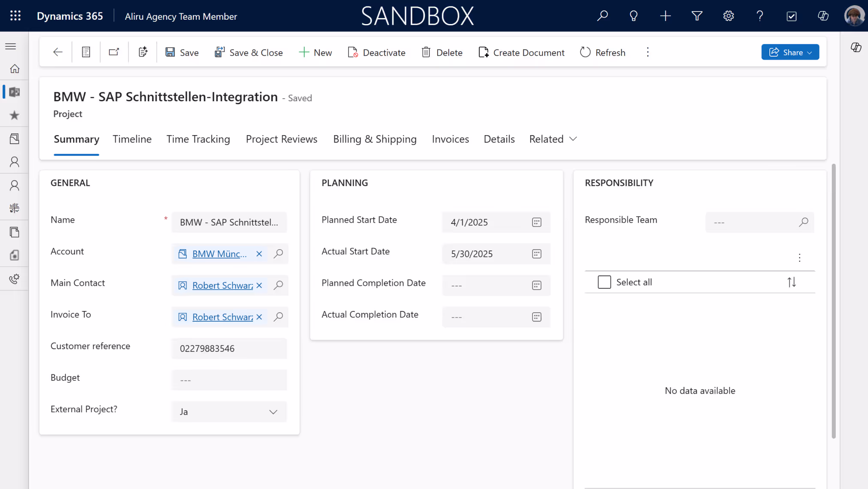The width and height of the screenshot is (868, 489).
Task: Click the search magnifier in top bar
Action: [602, 16]
